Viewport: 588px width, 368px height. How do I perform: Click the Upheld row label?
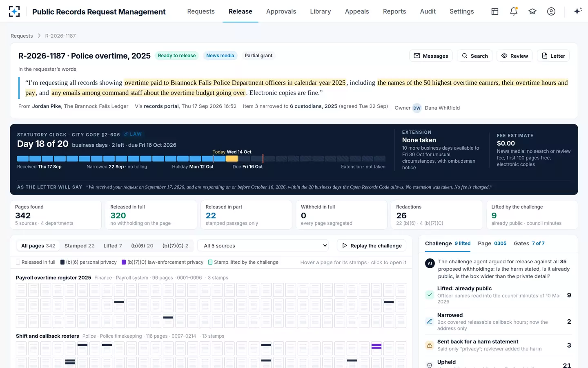click(x=446, y=362)
